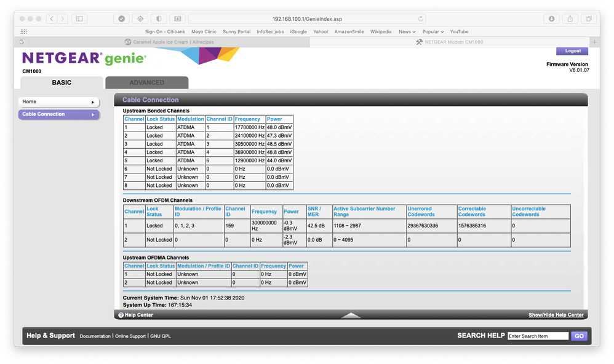Open the Cable Connection sidebar item
Viewport: 614px width, 364px height.
coord(58,114)
